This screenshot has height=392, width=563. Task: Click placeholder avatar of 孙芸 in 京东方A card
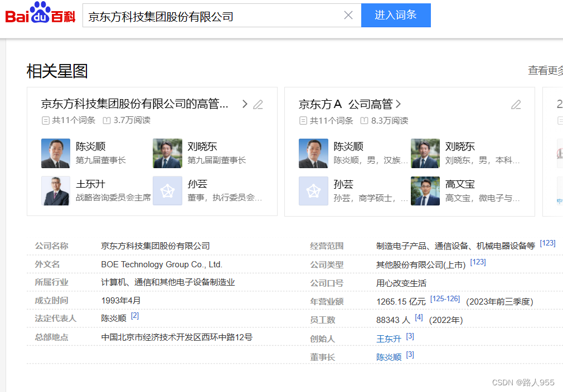(x=313, y=191)
